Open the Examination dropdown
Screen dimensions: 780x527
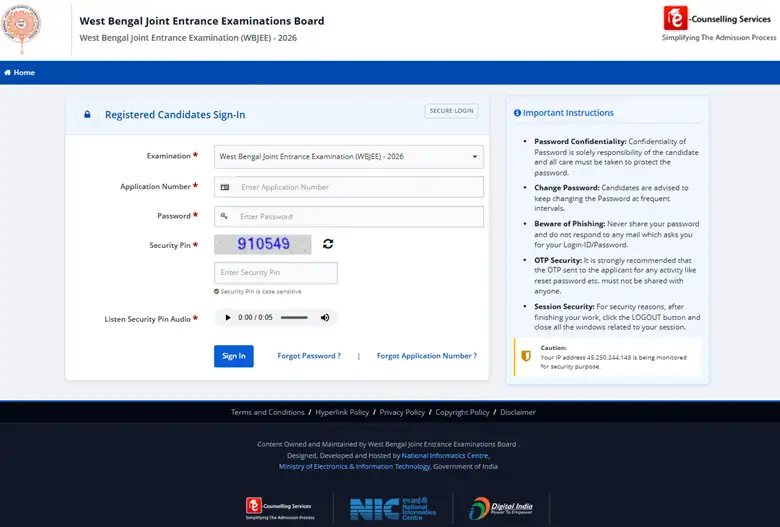(x=349, y=157)
